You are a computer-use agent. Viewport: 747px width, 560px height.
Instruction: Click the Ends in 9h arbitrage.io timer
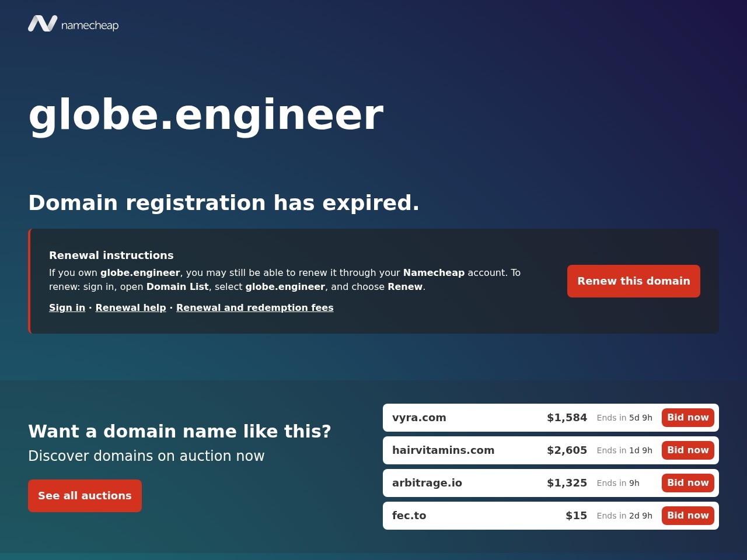[618, 483]
